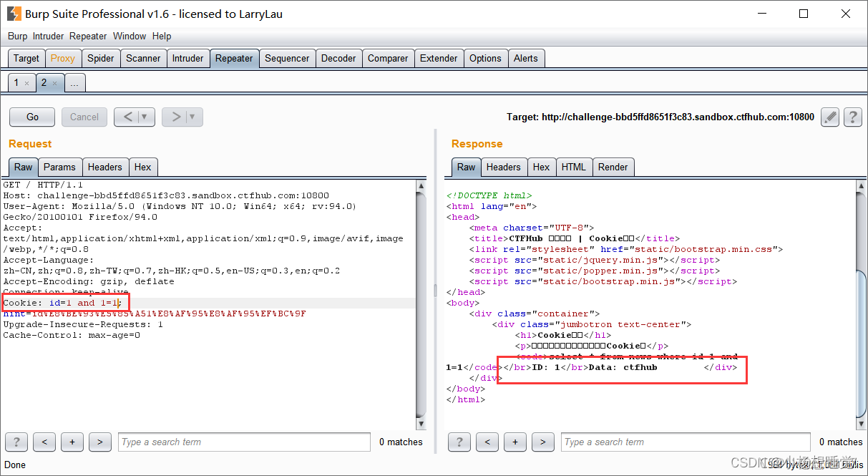Click the request search term field

(x=244, y=442)
